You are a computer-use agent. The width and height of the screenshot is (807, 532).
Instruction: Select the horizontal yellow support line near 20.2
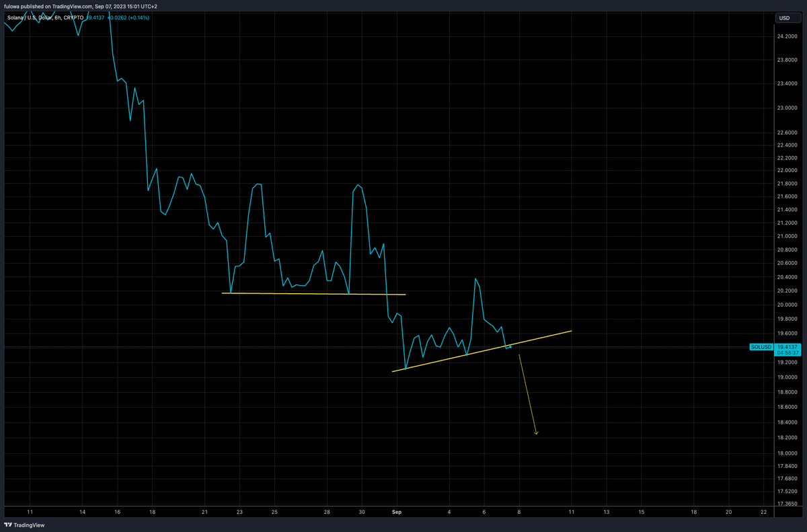(313, 294)
